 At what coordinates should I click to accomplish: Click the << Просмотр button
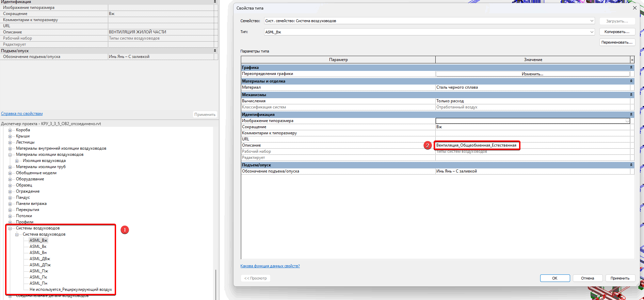pos(256,278)
